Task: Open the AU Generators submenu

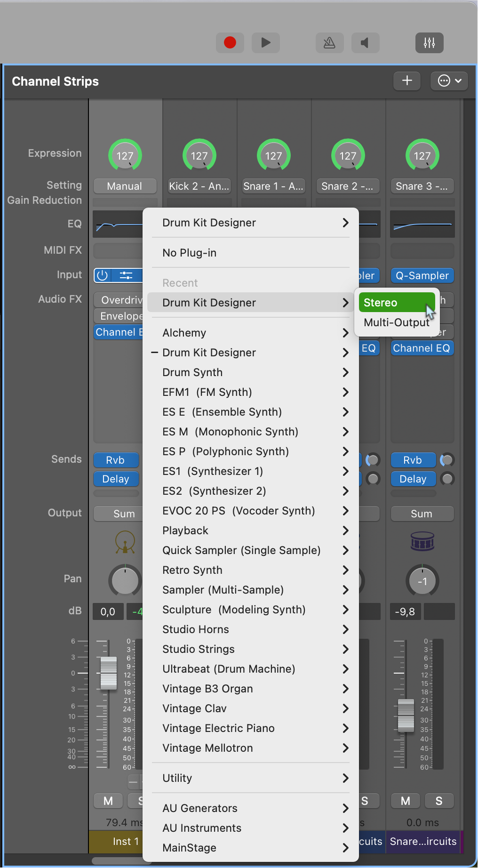Action: 251,808
